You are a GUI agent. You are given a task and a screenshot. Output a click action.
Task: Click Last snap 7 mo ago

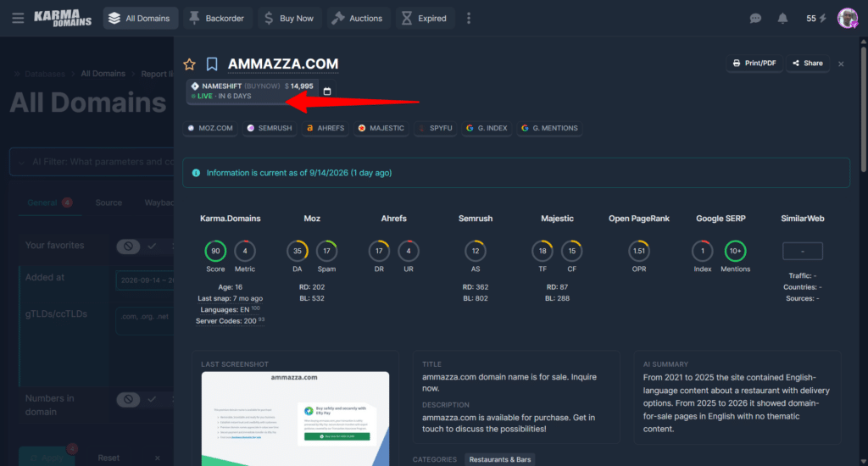[230, 298]
